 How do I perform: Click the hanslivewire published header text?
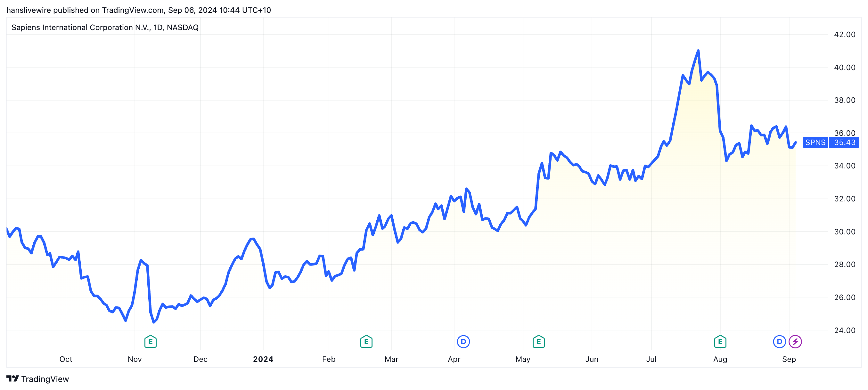(138, 10)
